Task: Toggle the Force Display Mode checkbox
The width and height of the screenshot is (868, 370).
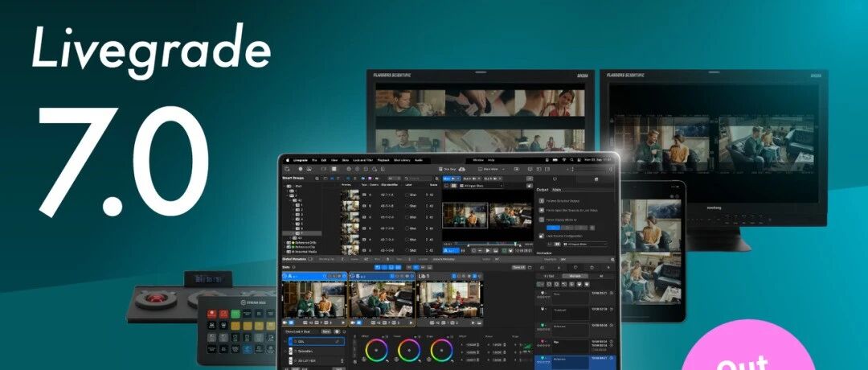Action: coord(542,220)
